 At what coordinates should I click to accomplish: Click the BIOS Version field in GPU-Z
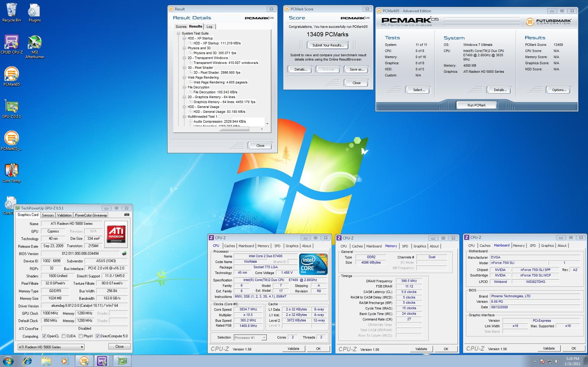pyautogui.click(x=80, y=253)
